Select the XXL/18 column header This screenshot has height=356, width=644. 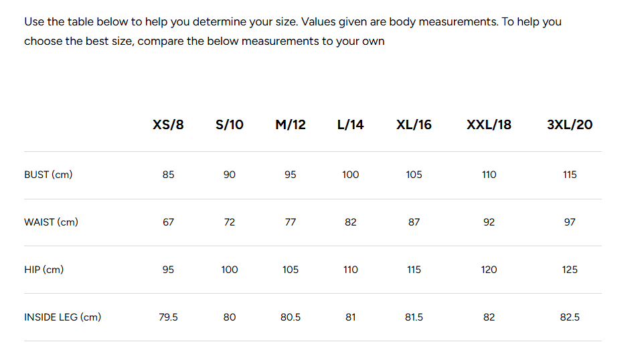[489, 124]
